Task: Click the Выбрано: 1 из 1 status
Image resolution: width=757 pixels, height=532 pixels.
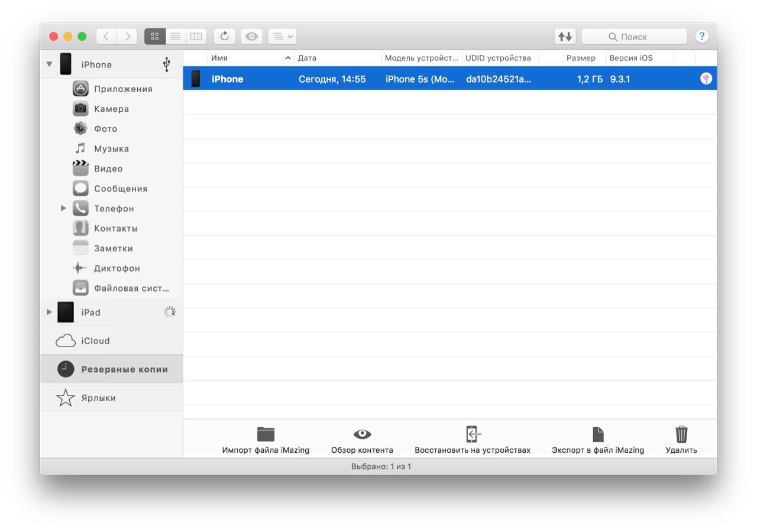Action: click(381, 466)
